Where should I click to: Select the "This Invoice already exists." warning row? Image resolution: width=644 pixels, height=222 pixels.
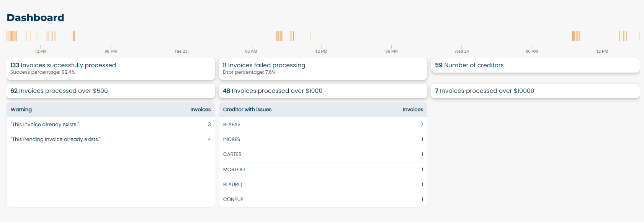(111, 125)
